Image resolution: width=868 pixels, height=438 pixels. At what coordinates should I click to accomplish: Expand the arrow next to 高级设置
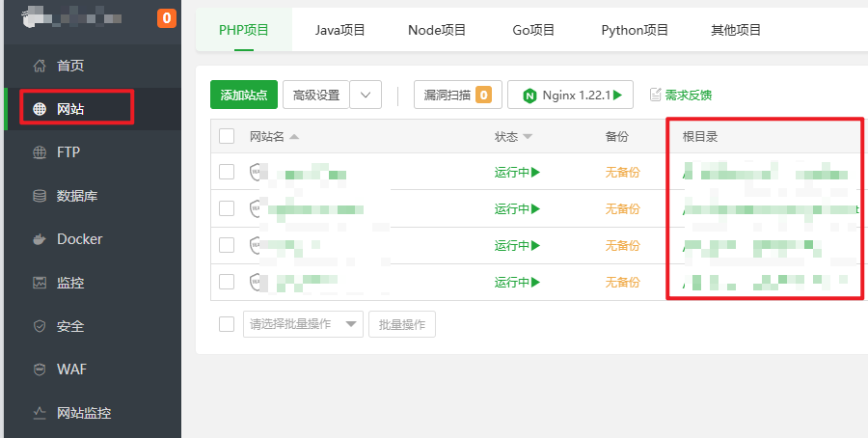pos(366,95)
